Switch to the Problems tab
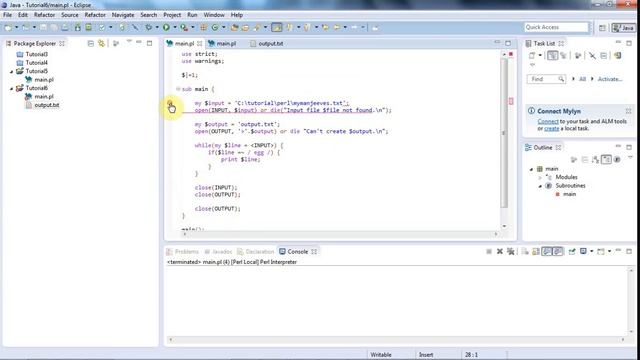Image resolution: width=640 pixels, height=360 pixels. 182,251
